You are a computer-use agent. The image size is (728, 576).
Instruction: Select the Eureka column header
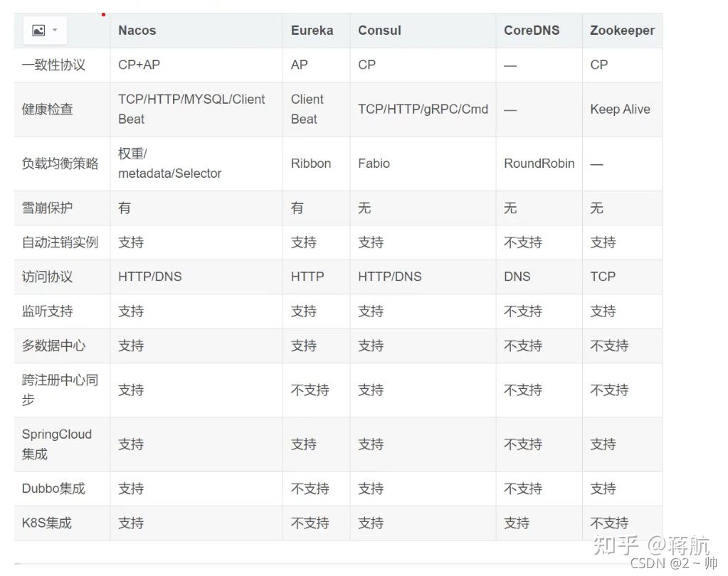point(312,31)
